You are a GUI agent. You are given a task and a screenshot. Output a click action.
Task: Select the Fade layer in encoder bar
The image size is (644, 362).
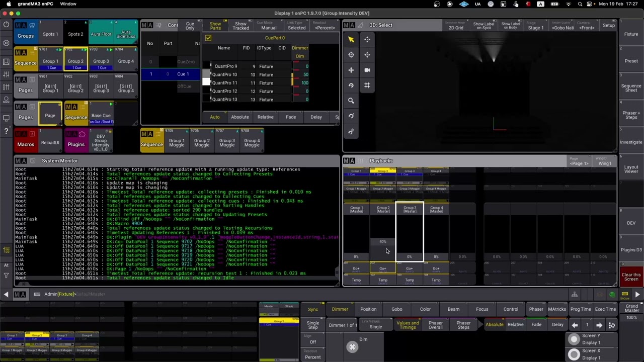[x=536, y=325]
